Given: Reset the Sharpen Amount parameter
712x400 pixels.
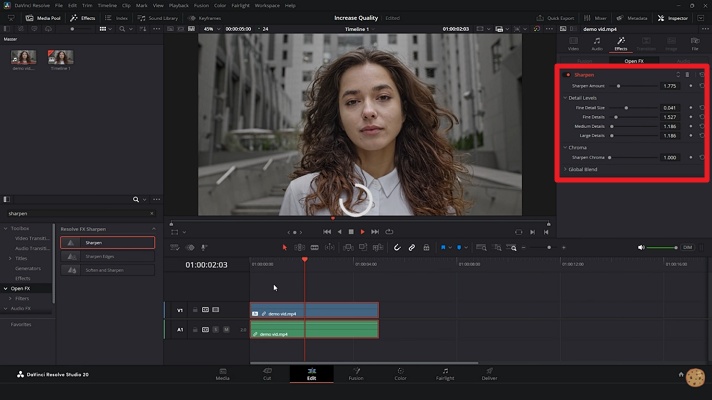Looking at the screenshot, I should pyautogui.click(x=702, y=86).
